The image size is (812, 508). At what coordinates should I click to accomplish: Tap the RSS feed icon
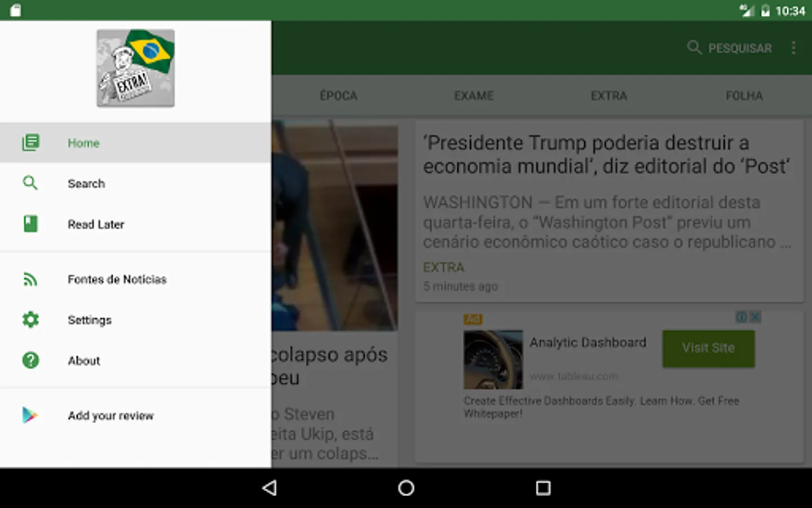tap(30, 279)
